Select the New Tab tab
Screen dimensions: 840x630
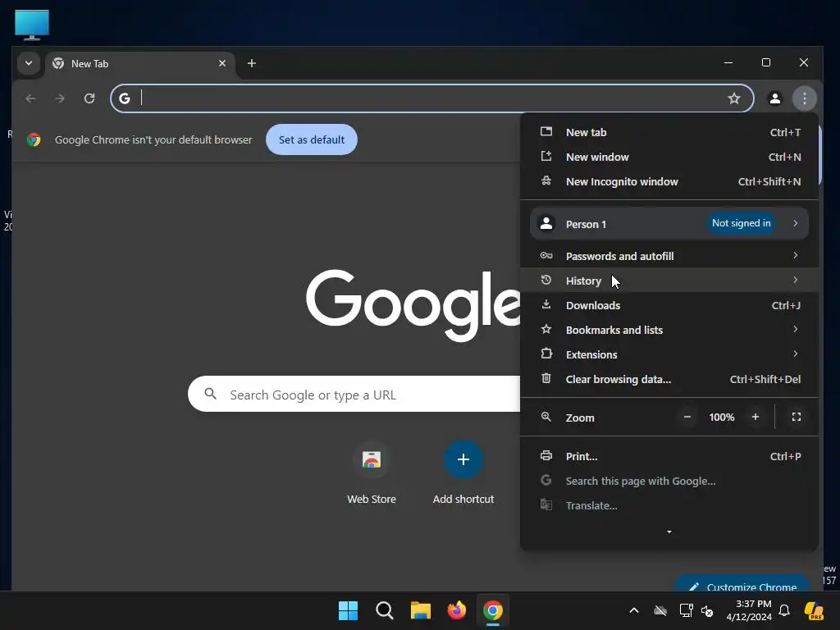[140, 64]
